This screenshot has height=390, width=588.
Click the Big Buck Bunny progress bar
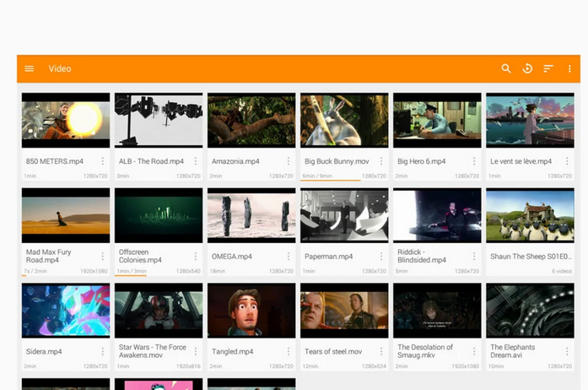click(x=331, y=181)
